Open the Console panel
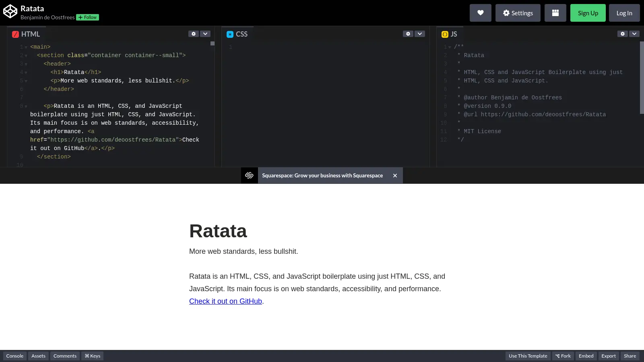 point(15,356)
